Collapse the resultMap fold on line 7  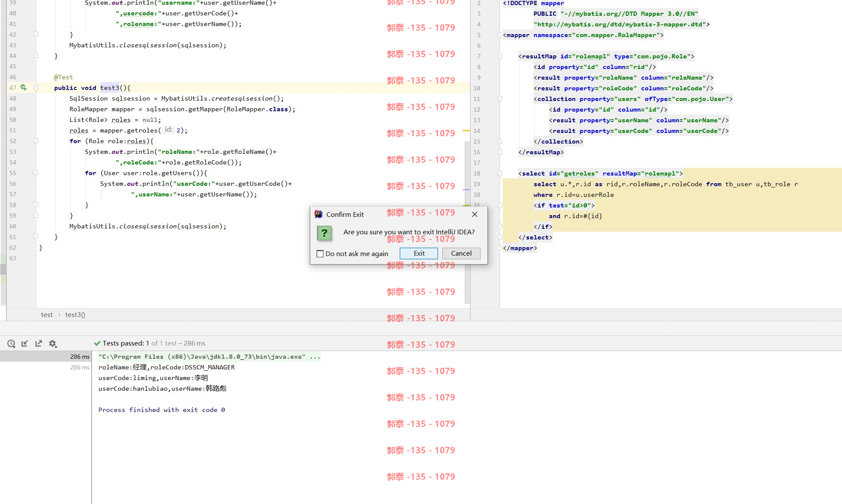[500, 56]
